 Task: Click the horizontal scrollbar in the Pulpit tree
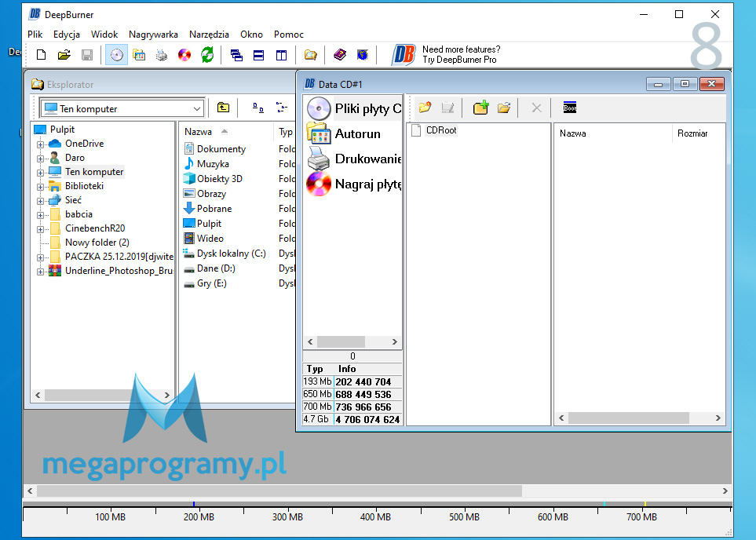(102, 395)
